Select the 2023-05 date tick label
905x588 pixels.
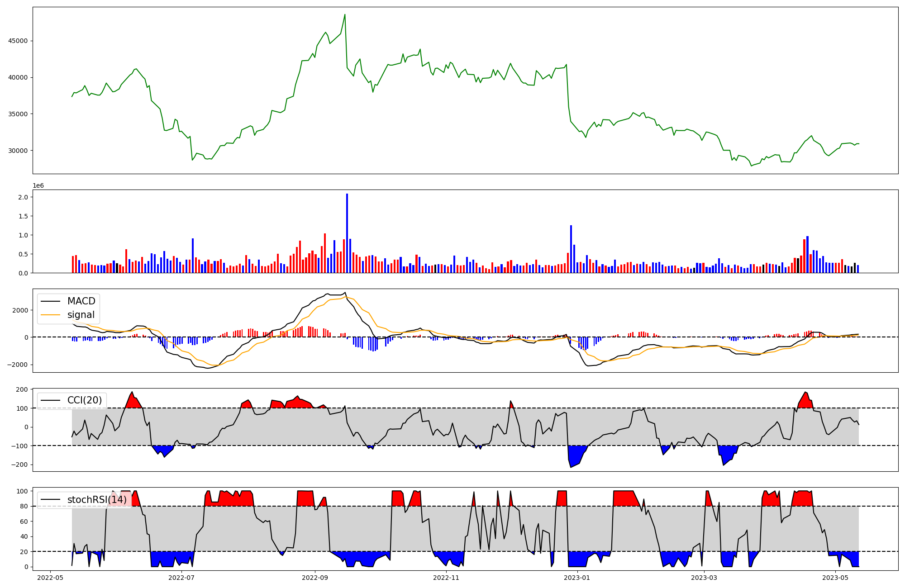point(835,578)
